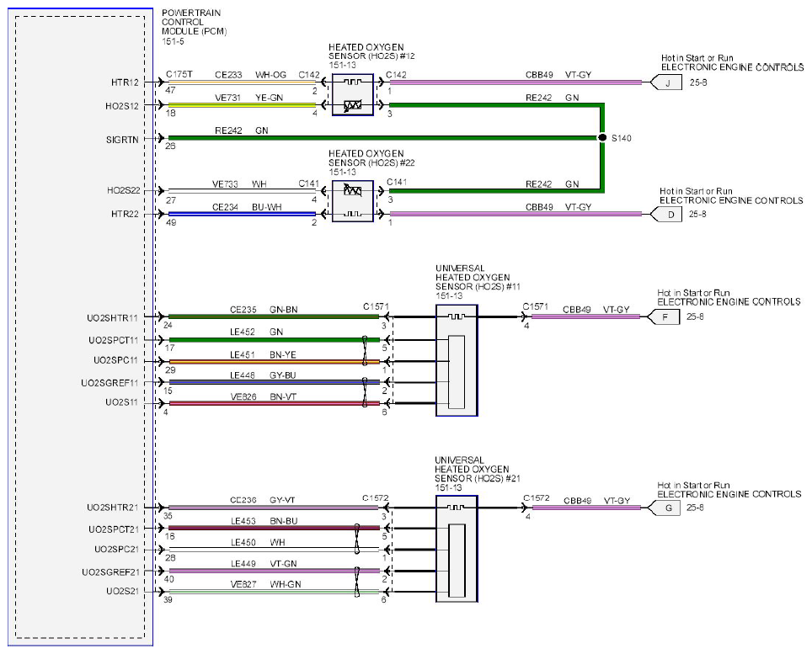Click the C175T connector label
Image resolution: width=812 pixels, height=654 pixels.
pos(179,75)
